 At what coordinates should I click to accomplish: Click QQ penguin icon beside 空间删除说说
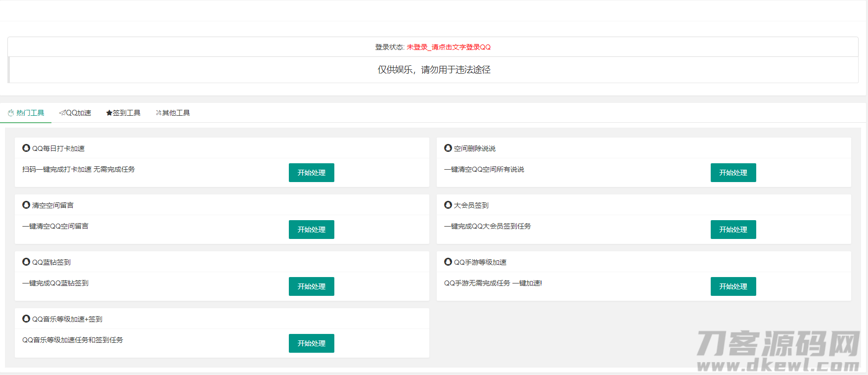tap(448, 148)
